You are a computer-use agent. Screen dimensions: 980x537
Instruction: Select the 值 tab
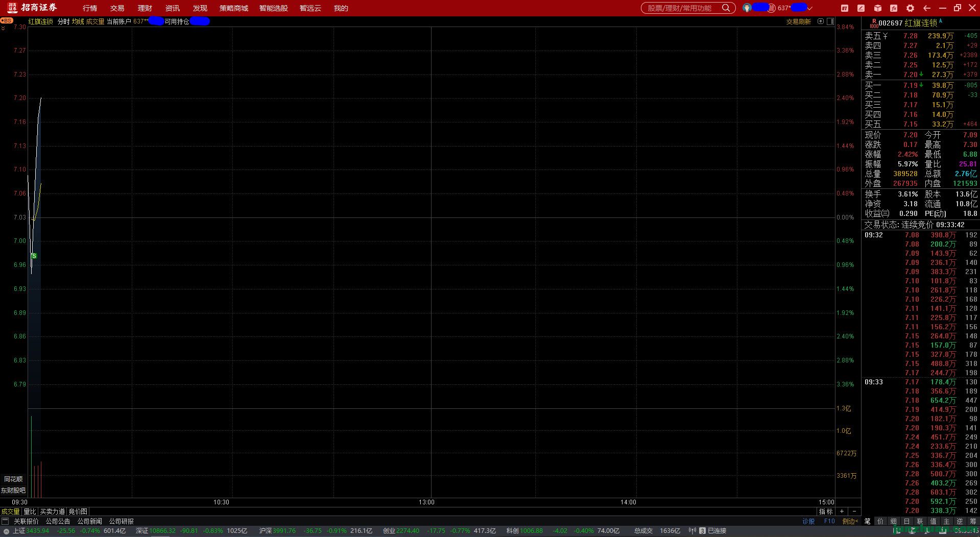coord(934,521)
